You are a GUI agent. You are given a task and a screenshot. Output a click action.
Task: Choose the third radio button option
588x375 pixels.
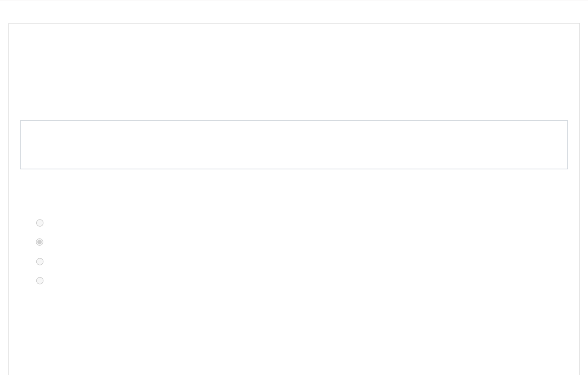point(40,261)
